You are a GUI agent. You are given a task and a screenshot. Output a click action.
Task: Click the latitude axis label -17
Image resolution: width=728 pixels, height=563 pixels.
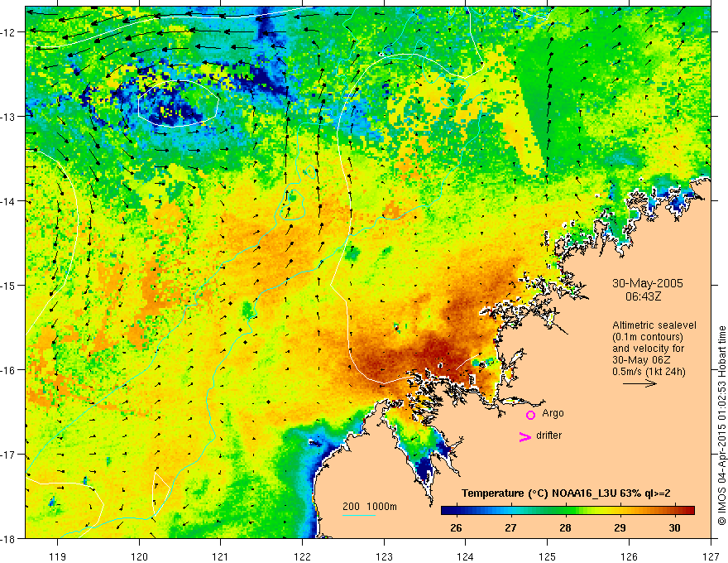point(9,454)
